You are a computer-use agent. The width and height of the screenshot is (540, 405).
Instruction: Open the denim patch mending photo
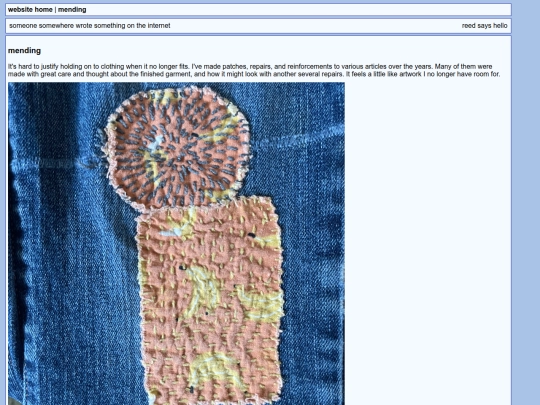(176, 243)
